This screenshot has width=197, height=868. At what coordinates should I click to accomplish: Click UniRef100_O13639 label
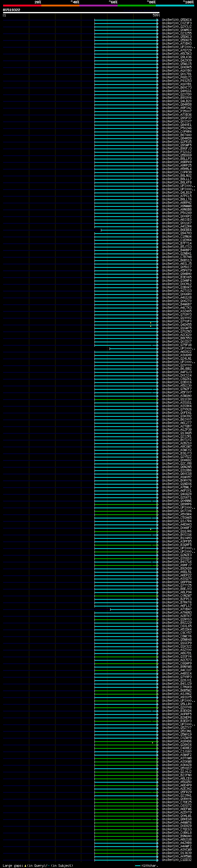coord(176,853)
